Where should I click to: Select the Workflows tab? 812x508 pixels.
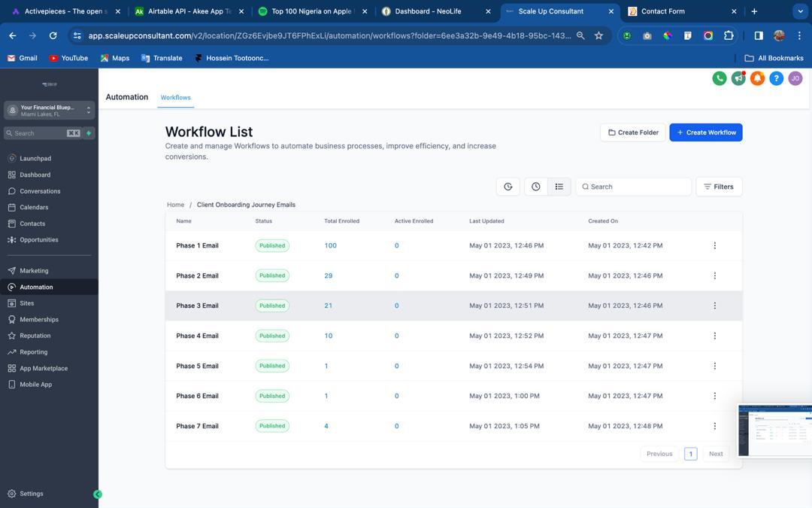click(x=175, y=98)
